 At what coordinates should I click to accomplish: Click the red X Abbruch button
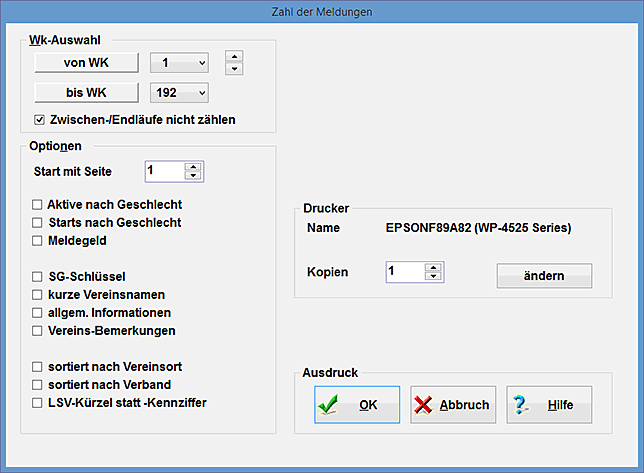(452, 405)
